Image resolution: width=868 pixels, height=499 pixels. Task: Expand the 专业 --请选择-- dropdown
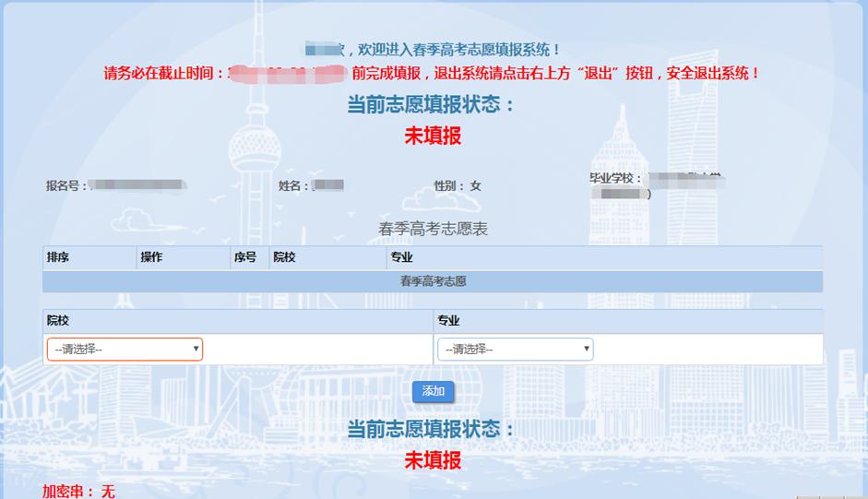coord(515,350)
